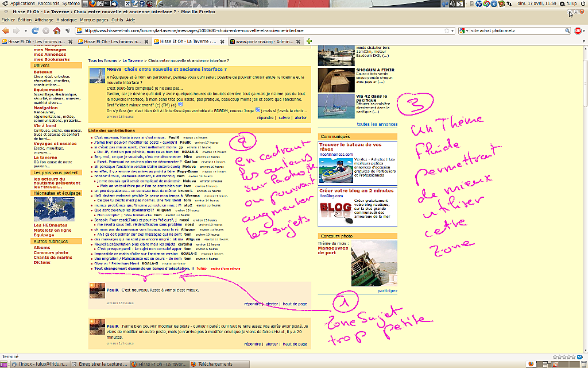
Task: Open the Google search engine selector
Action: [464, 31]
